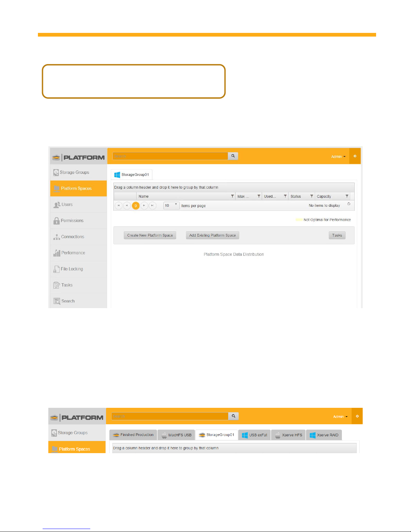411x532 pixels.
Task: Click Add Existing Platform Space button
Action: tap(212, 235)
